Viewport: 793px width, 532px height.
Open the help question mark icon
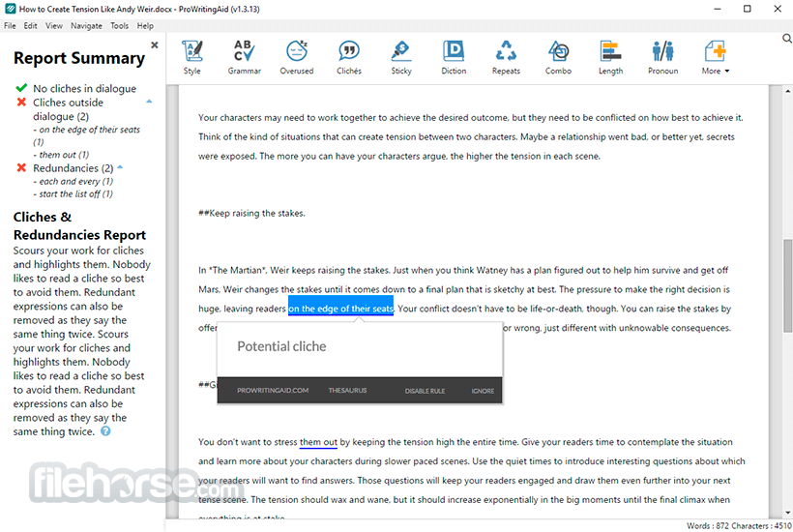pos(105,431)
